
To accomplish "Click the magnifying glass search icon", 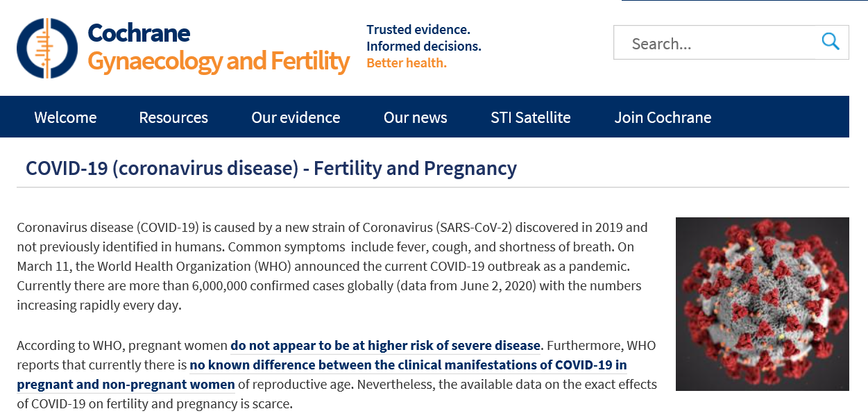I will [831, 42].
